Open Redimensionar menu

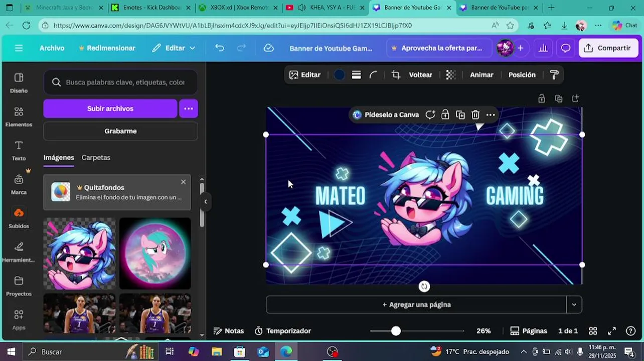tap(107, 48)
